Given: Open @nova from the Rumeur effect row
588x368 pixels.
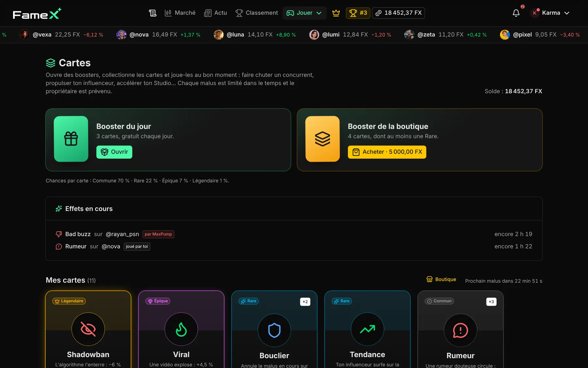Looking at the screenshot, I should point(111,247).
